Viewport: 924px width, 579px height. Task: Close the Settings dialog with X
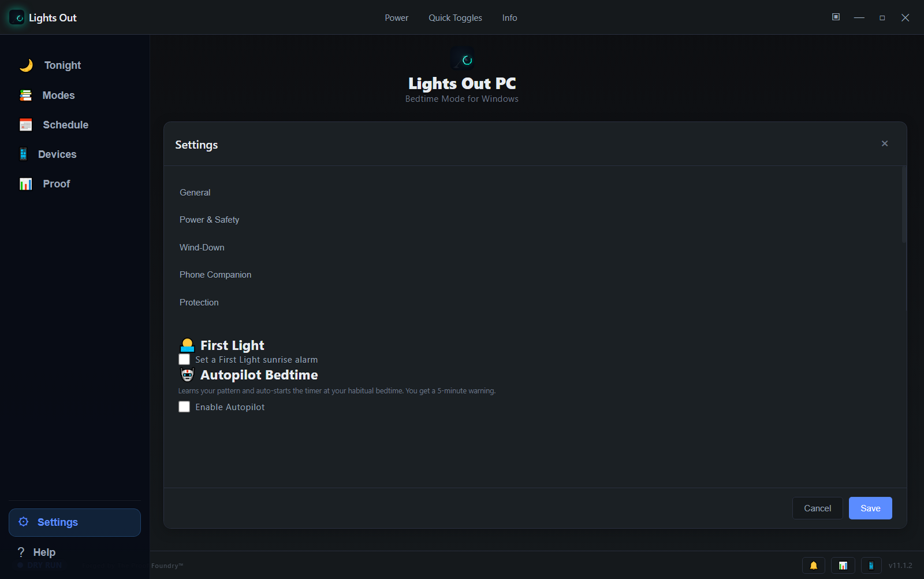885,143
